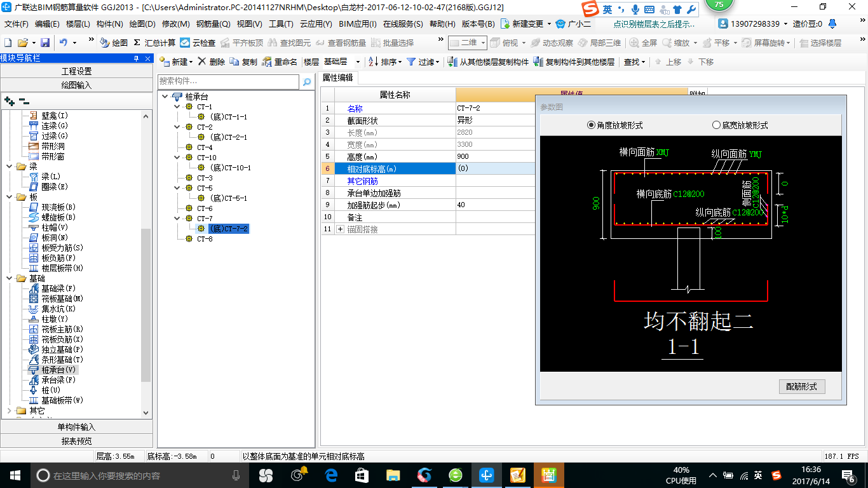Click the 配筋形式 button
Image resolution: width=868 pixels, height=488 pixels.
pos(801,386)
